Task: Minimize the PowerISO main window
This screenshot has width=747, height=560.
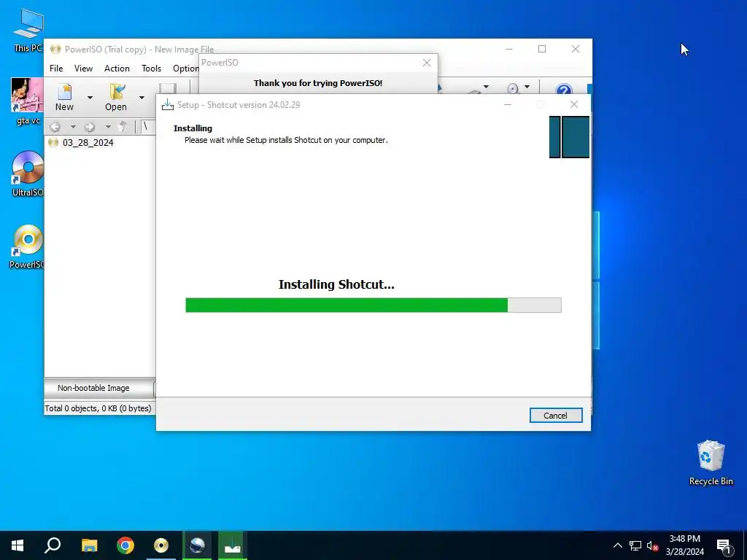Action: click(x=508, y=49)
